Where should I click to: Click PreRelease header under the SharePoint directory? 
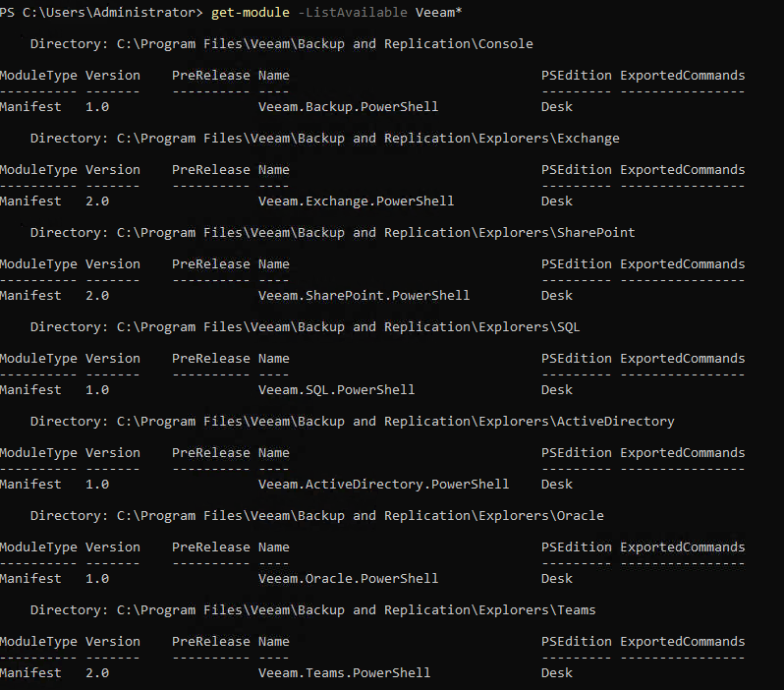click(x=211, y=264)
